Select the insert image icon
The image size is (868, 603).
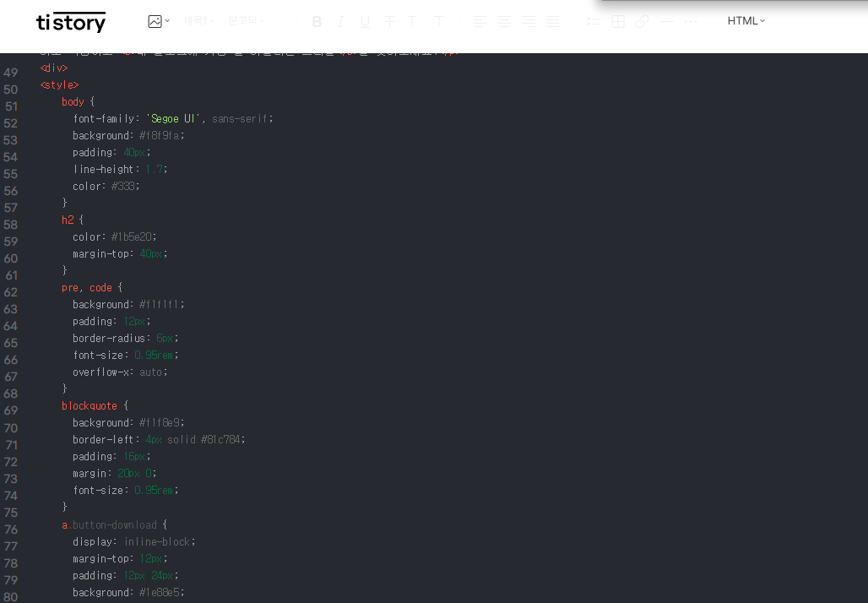click(x=153, y=20)
